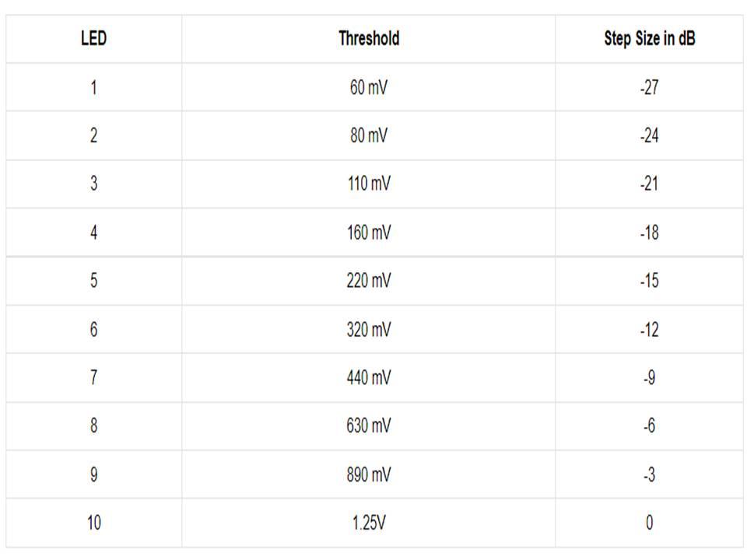The height and width of the screenshot is (560, 747).
Task: Click the 440 mV threshold cell
Action: pyautogui.click(x=369, y=377)
